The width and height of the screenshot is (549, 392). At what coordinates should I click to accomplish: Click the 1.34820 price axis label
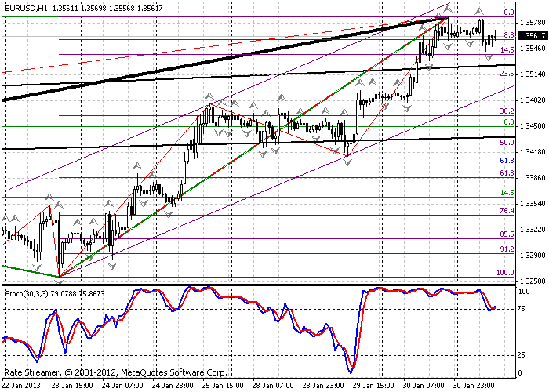tap(533, 100)
